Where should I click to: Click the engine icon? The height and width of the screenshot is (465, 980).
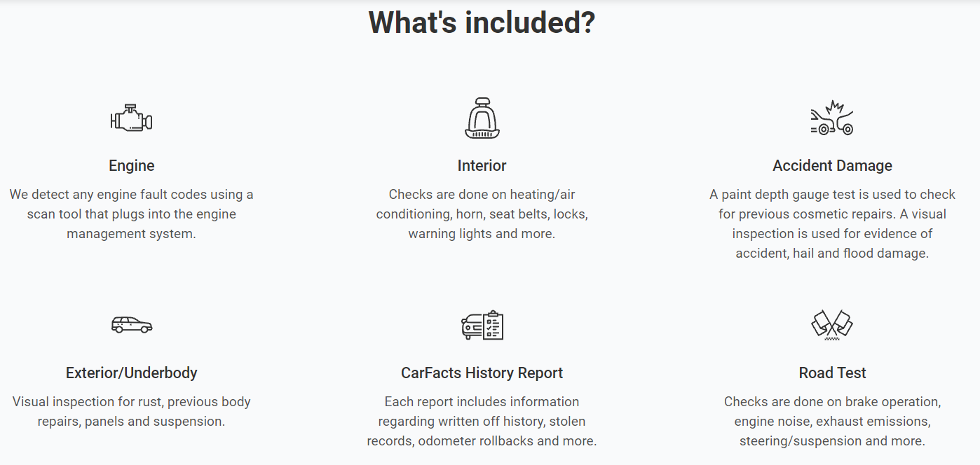tap(131, 118)
